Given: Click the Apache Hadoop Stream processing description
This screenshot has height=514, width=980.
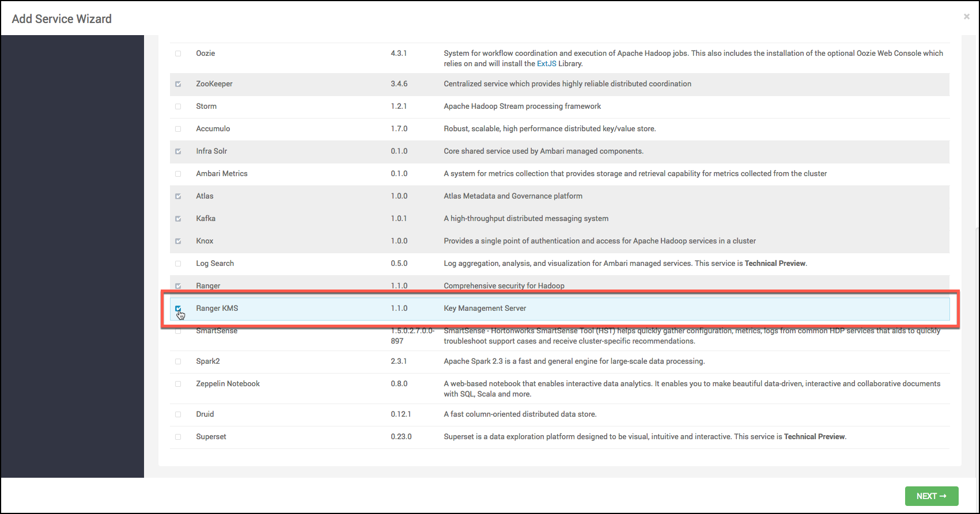Looking at the screenshot, I should pos(523,106).
